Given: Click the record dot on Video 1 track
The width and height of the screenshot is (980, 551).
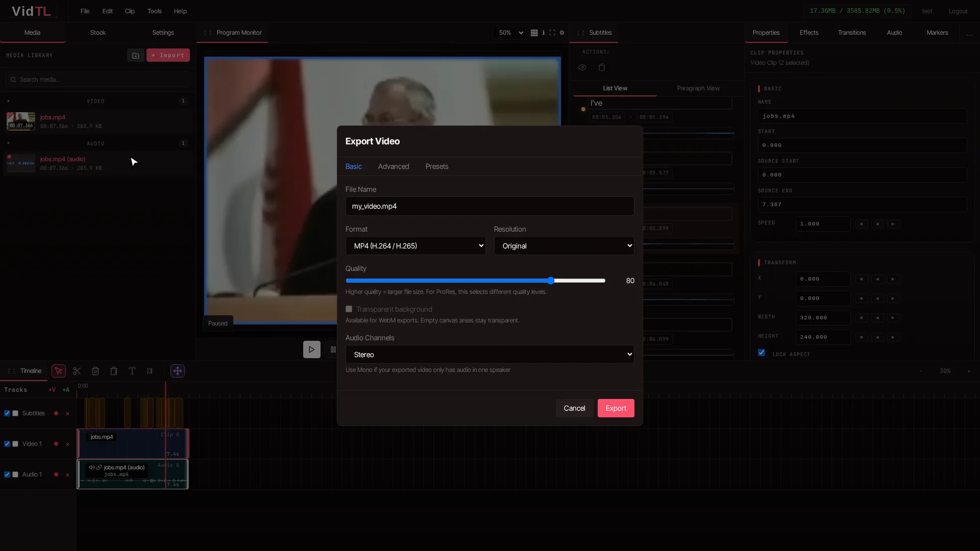Looking at the screenshot, I should click(x=56, y=444).
